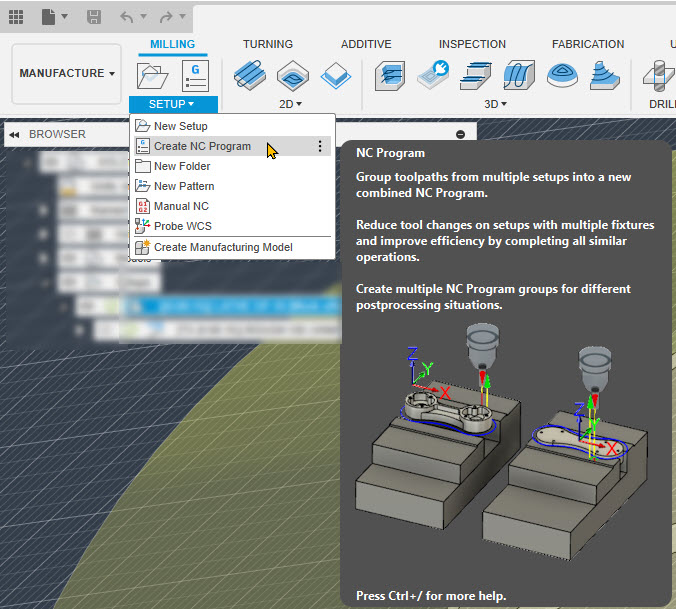676x609 pixels.
Task: Select the 3D Pocket Clearing icon
Action: 433,75
